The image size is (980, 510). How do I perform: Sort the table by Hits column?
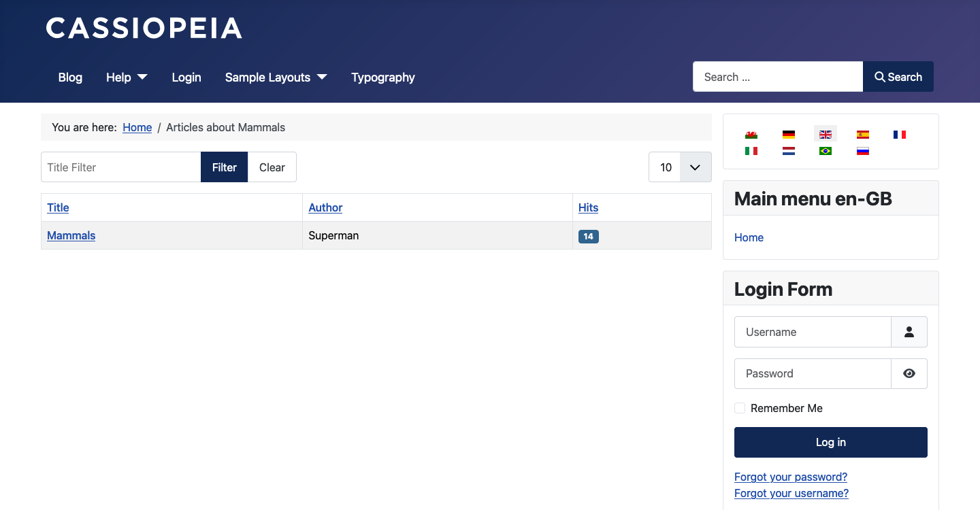point(588,207)
